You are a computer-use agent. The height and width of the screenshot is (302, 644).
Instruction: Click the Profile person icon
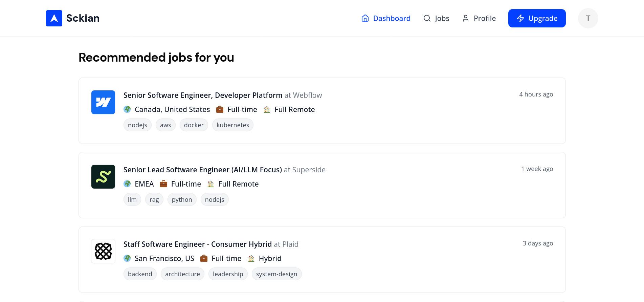466,18
